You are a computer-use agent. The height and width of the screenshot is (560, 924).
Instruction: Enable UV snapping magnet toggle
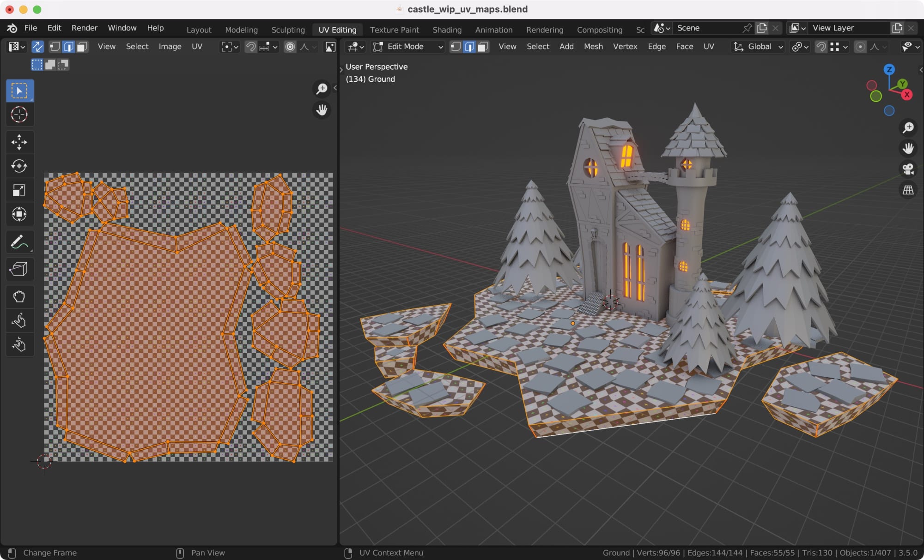click(x=250, y=47)
